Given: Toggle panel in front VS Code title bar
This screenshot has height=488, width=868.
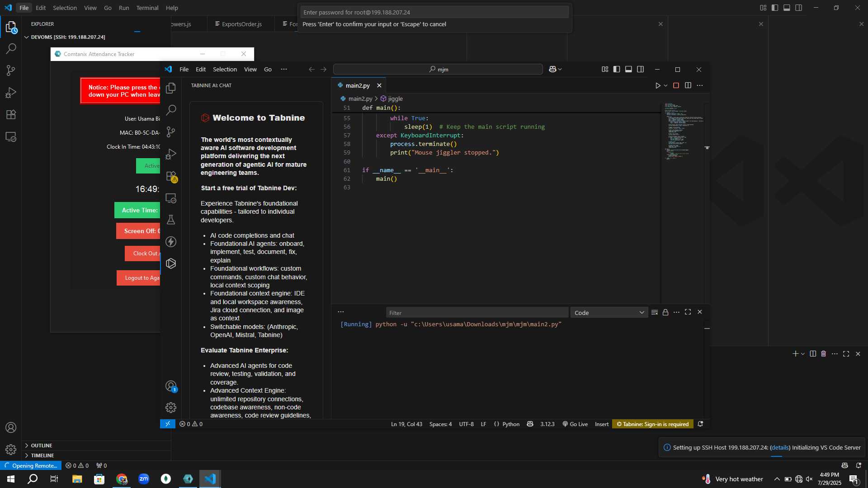Looking at the screenshot, I should coord(628,69).
